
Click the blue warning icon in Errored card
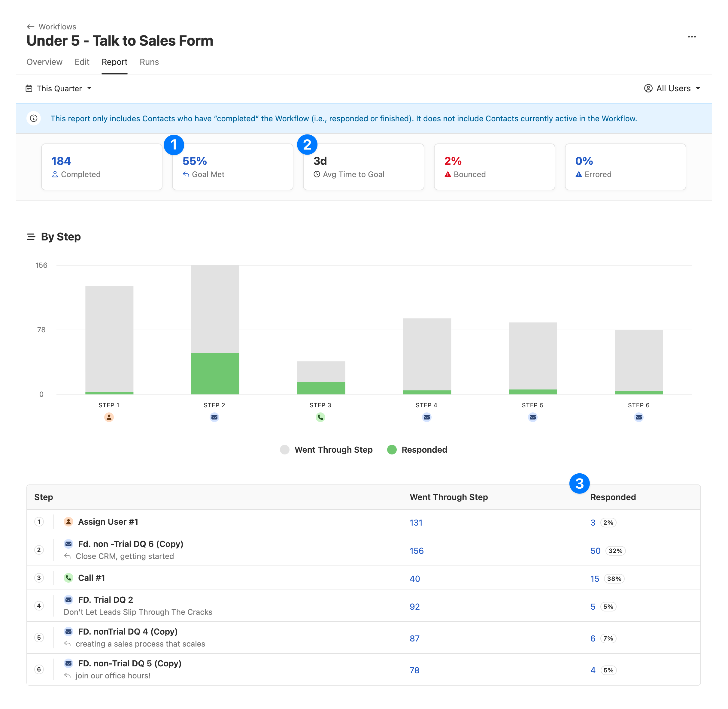(578, 174)
